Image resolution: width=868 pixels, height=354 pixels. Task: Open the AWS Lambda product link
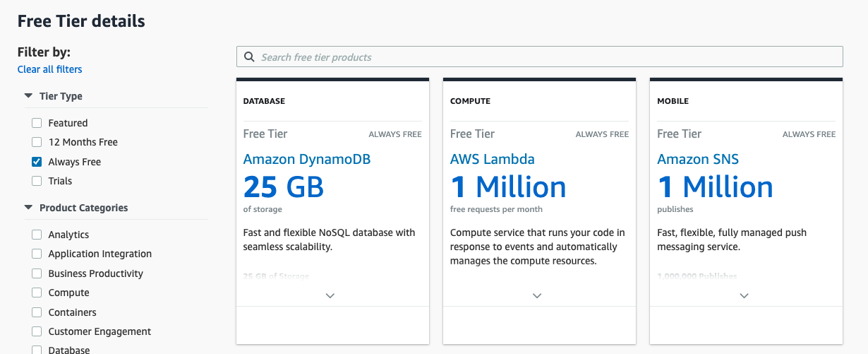pyautogui.click(x=492, y=159)
